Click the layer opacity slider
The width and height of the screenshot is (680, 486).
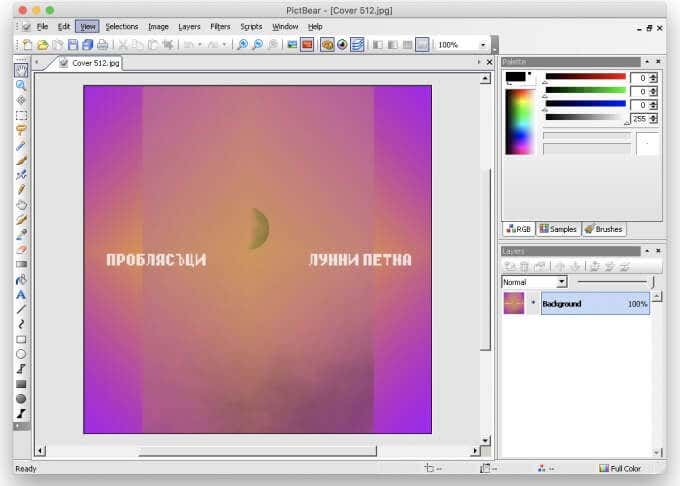615,282
